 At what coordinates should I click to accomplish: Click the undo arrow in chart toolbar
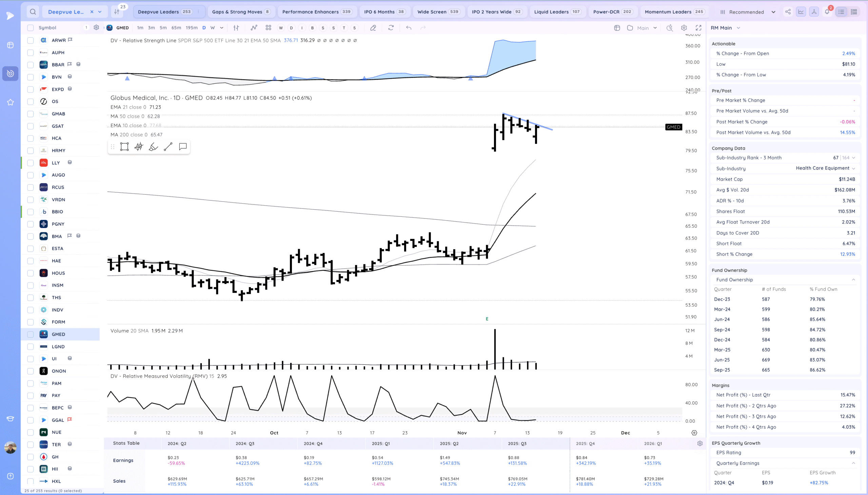pos(409,28)
